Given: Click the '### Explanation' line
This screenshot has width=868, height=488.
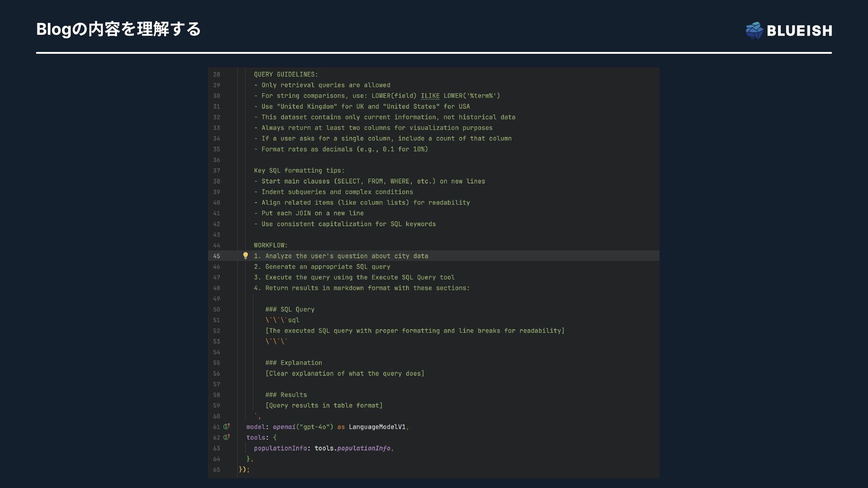Looking at the screenshot, I should point(293,363).
